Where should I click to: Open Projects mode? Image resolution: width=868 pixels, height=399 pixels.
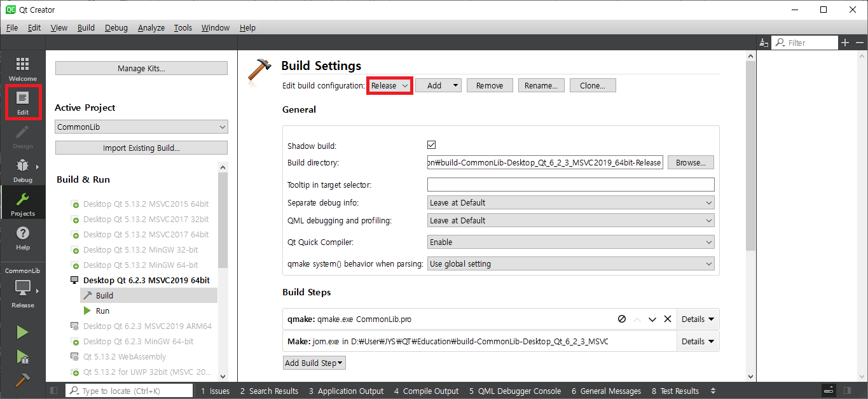click(x=22, y=203)
